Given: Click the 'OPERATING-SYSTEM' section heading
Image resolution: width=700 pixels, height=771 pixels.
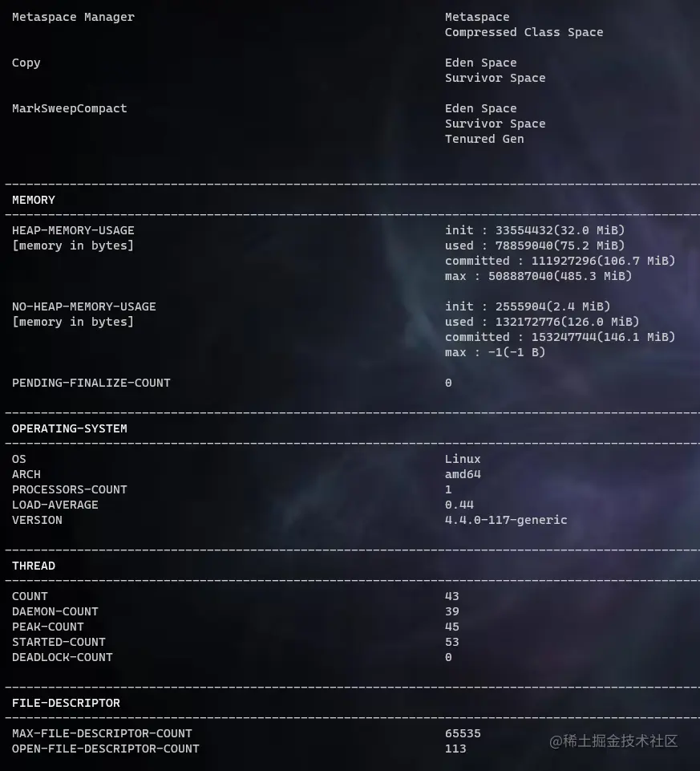Looking at the screenshot, I should [69, 428].
